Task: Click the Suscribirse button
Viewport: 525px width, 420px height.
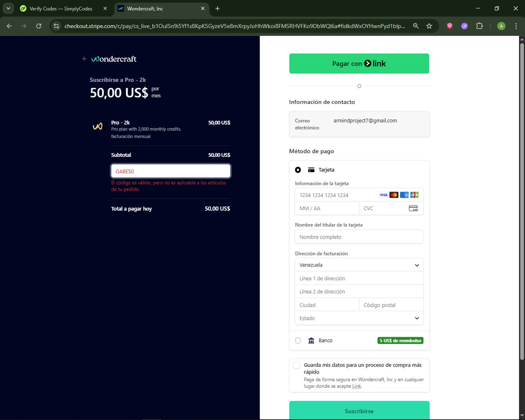Action: tap(359, 410)
